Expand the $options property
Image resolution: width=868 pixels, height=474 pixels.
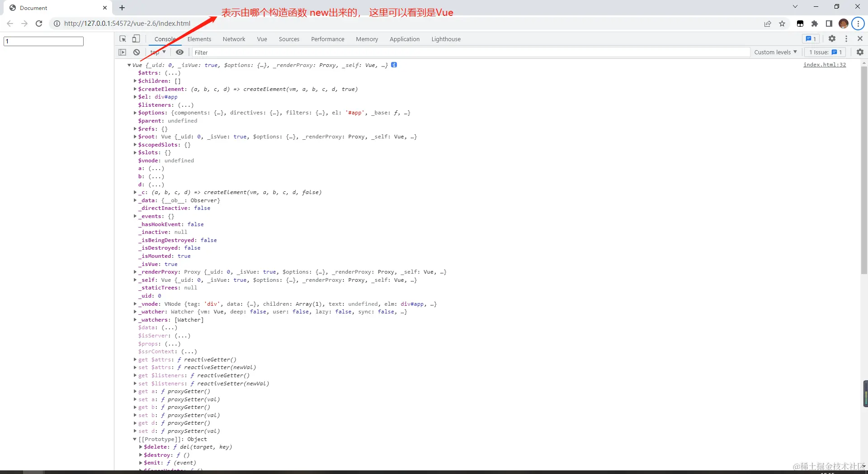coord(135,113)
